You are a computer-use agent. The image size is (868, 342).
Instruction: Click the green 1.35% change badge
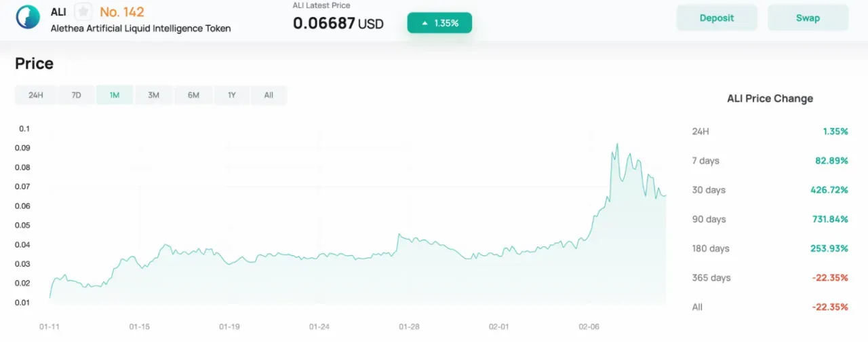click(x=439, y=23)
